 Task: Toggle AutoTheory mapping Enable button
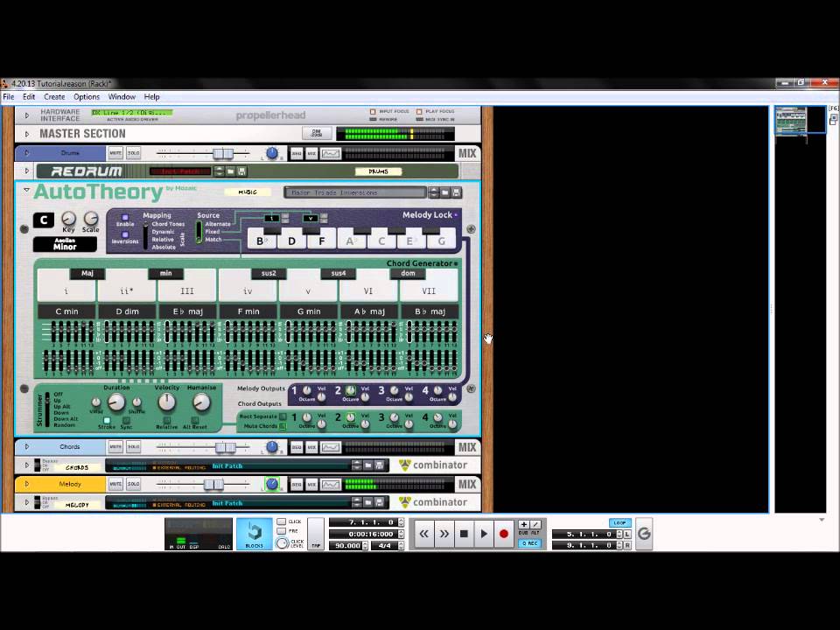pyautogui.click(x=125, y=218)
